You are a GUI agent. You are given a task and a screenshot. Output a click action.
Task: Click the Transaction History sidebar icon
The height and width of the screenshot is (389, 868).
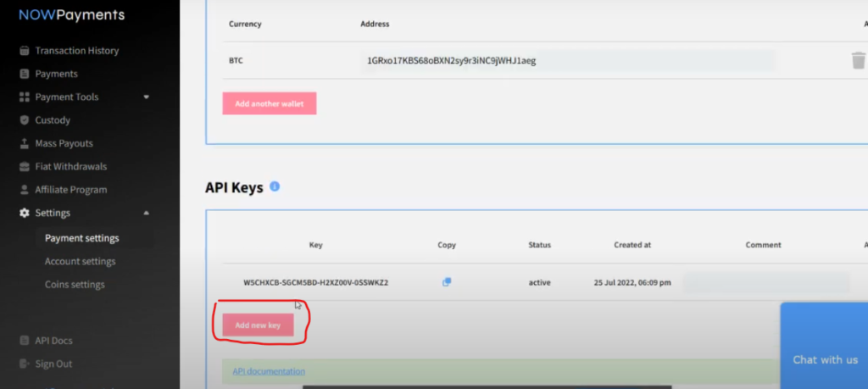coord(25,51)
